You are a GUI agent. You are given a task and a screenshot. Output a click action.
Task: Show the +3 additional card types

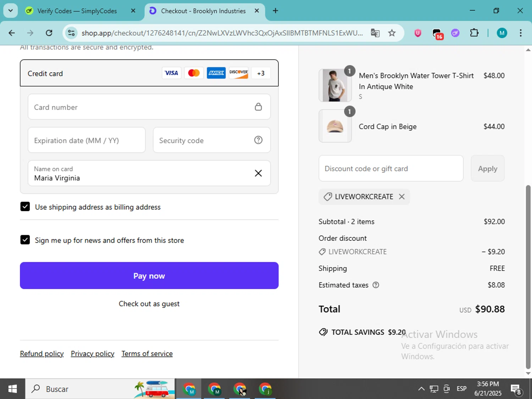click(x=261, y=73)
